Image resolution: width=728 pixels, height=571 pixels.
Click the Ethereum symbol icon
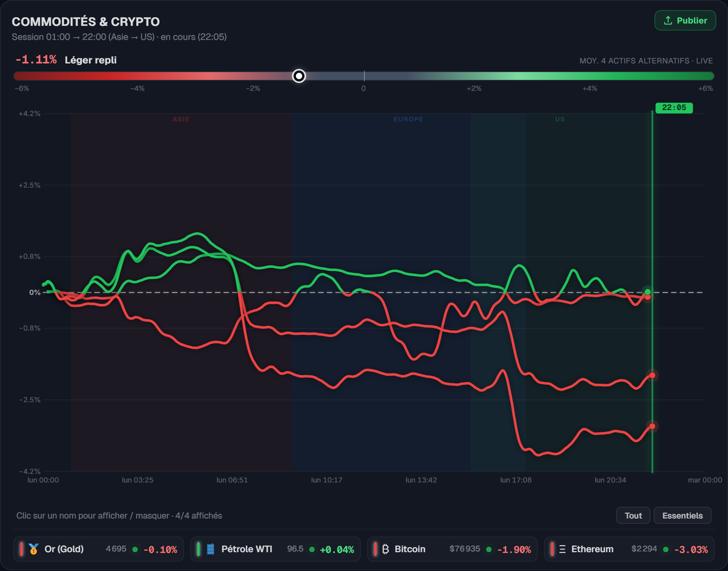562,549
